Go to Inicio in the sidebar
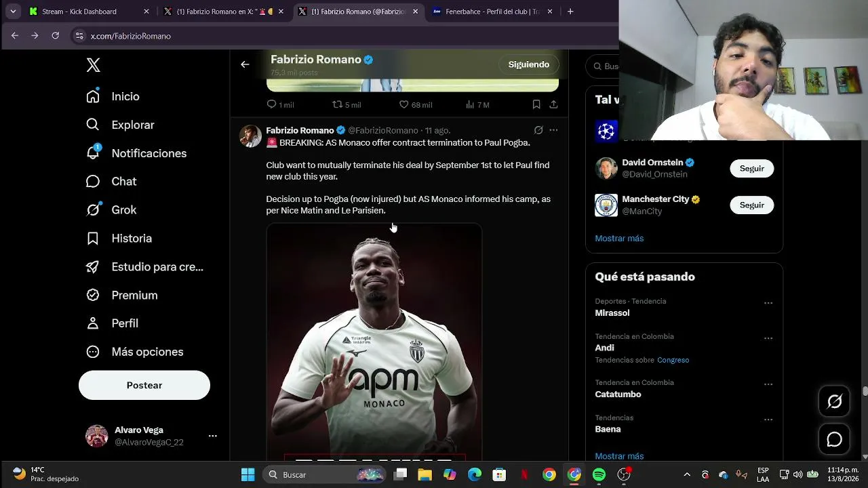This screenshot has width=868, height=488. click(x=113, y=96)
